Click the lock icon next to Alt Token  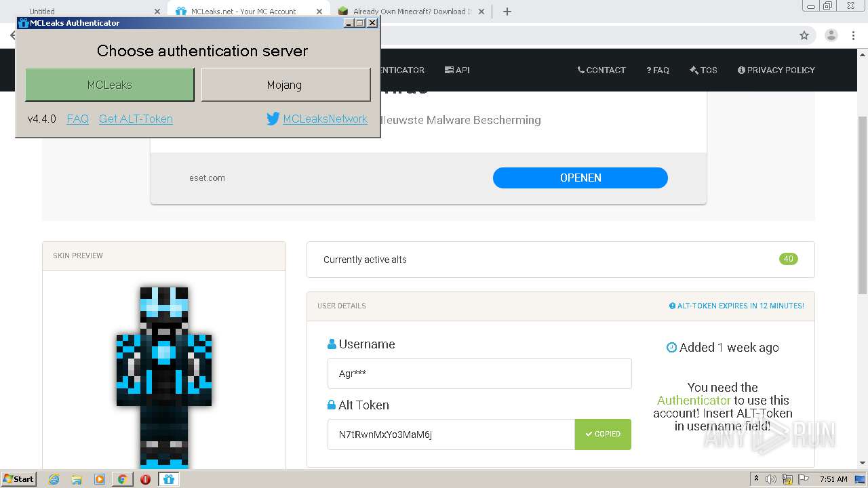[x=332, y=405]
